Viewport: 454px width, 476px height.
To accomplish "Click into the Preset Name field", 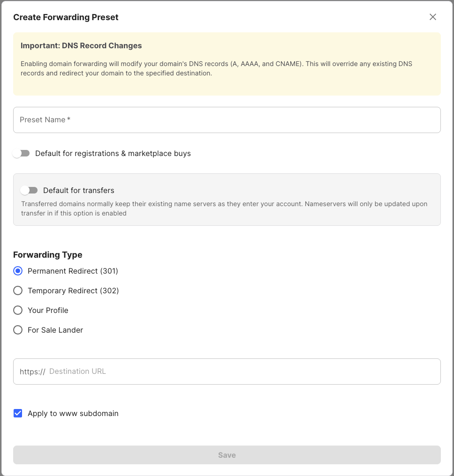I will pos(227,120).
